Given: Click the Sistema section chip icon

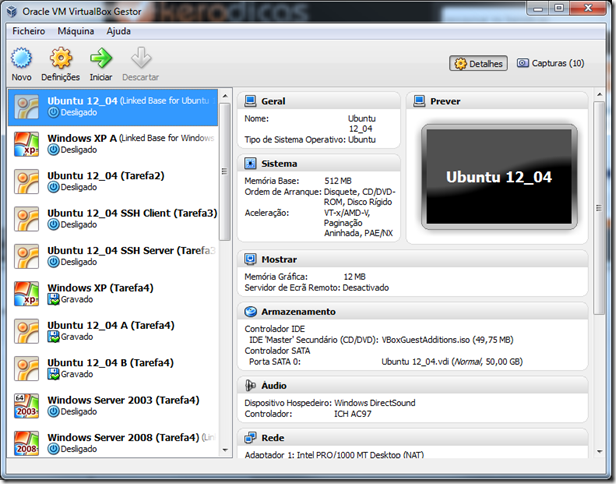Looking at the screenshot, I should click(250, 163).
